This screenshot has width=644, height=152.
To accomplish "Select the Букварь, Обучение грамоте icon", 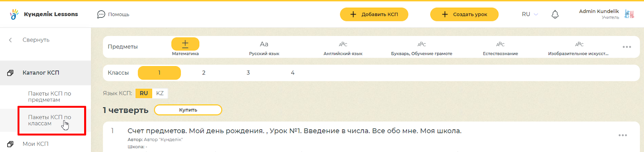I will coord(421,44).
